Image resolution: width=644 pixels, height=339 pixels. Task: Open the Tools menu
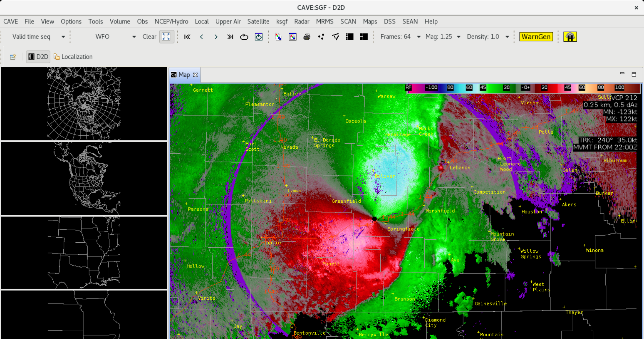click(96, 21)
